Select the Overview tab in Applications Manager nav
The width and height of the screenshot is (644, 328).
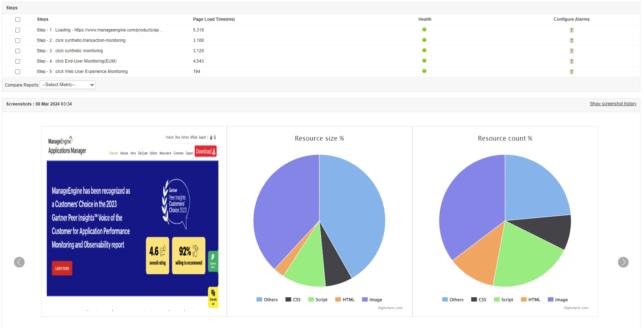pyautogui.click(x=113, y=153)
